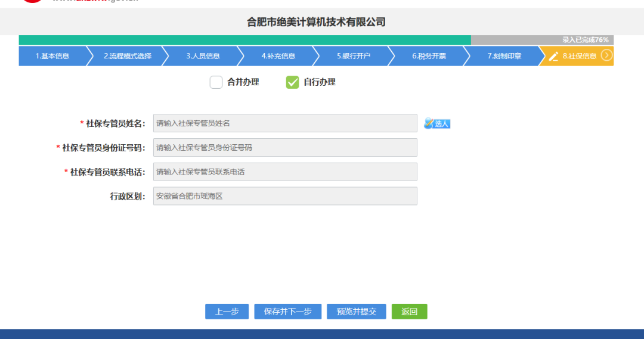Select step 7.刻制印章
The height and width of the screenshot is (339, 644).
pos(504,56)
